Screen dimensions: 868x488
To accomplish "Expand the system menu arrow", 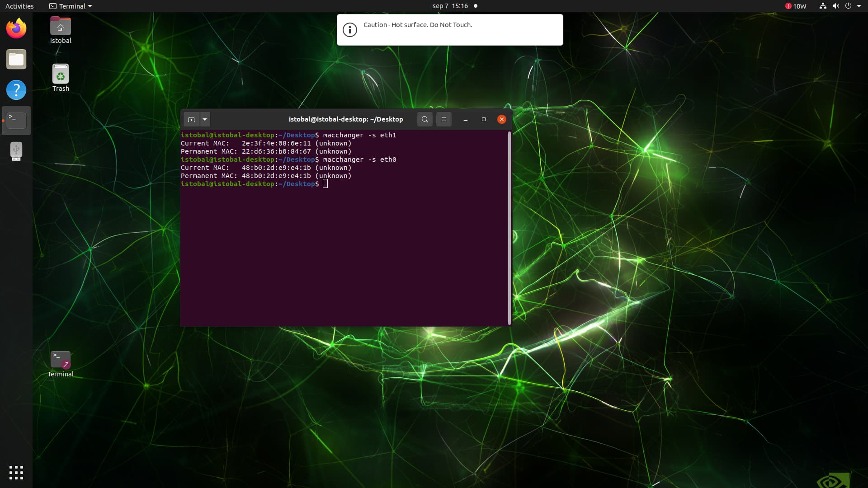I will coord(859,6).
